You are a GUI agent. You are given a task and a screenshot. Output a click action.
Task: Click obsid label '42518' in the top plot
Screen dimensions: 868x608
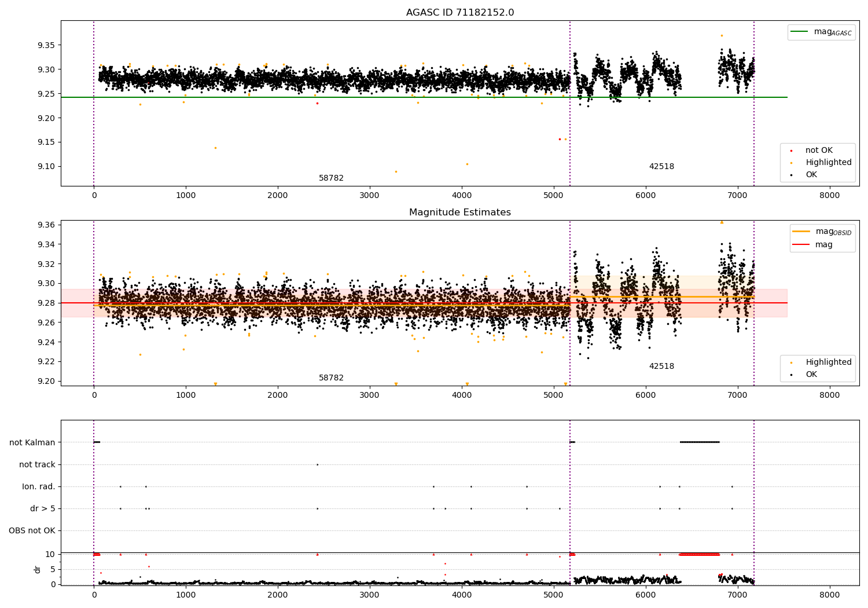[661, 167]
